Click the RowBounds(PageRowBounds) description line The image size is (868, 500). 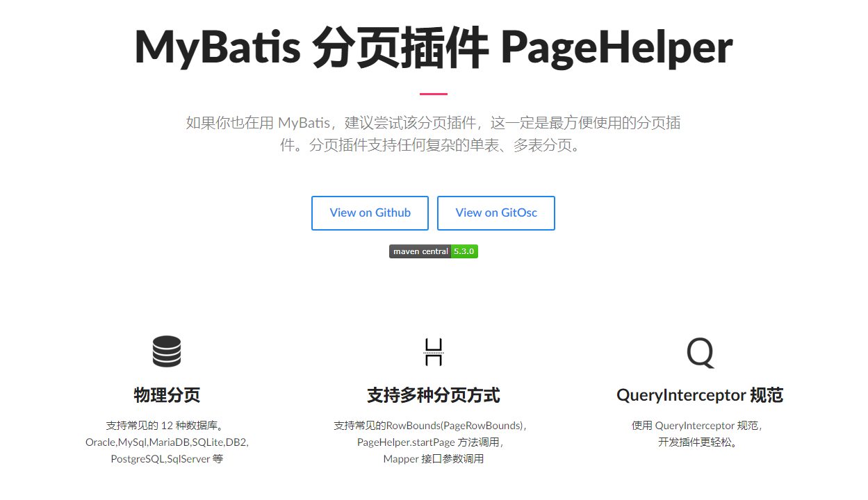[x=433, y=426]
